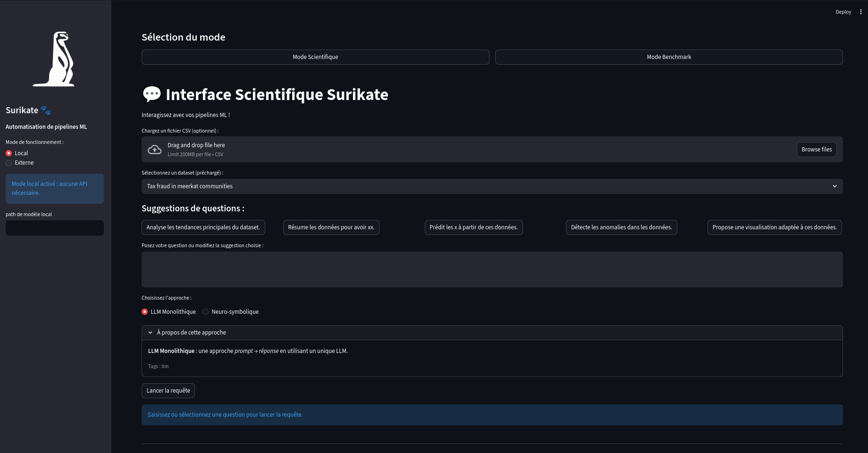Open the three-dot main menu
The image size is (868, 453).
tap(860, 12)
